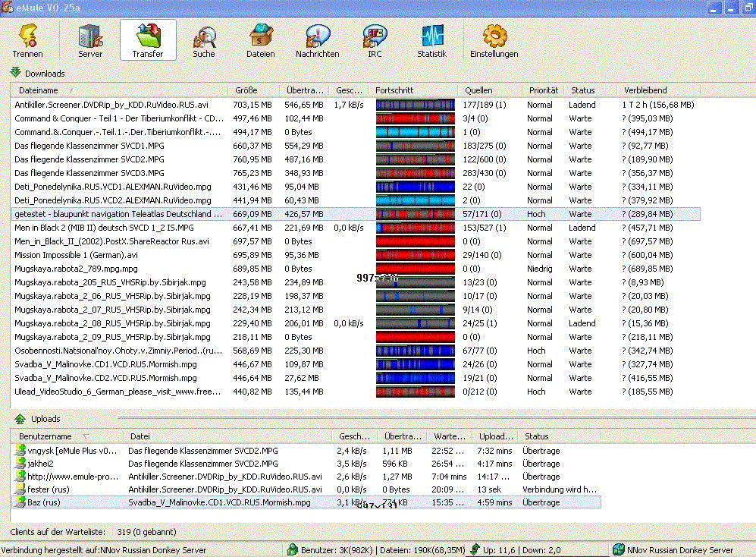This screenshot has height=557, width=756.
Task: Sort uploads by Datei column header
Action: click(227, 436)
